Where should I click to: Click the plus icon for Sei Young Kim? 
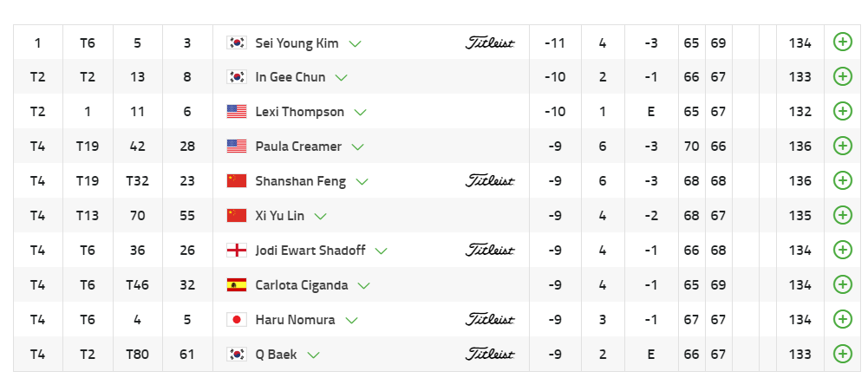(x=842, y=42)
